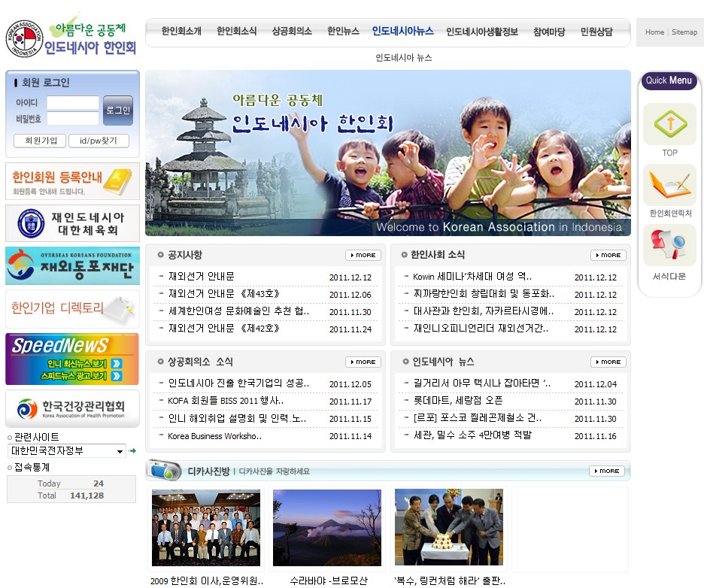Open 재인니오피니언리더 재외선거간.. article
Viewport: 704px width, 588px height.
click(x=481, y=328)
